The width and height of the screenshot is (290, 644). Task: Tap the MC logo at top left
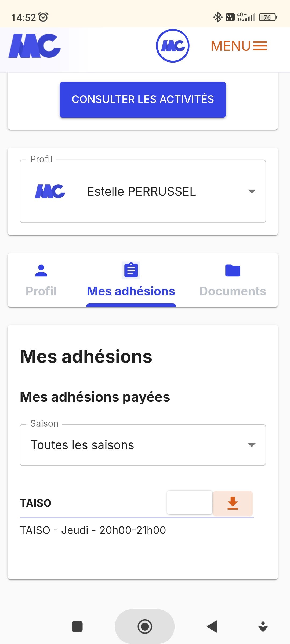point(35,46)
